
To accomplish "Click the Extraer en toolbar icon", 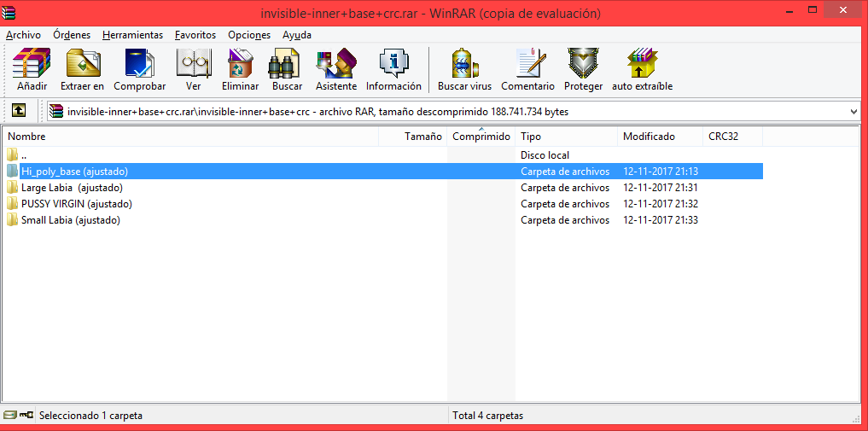I will point(82,68).
